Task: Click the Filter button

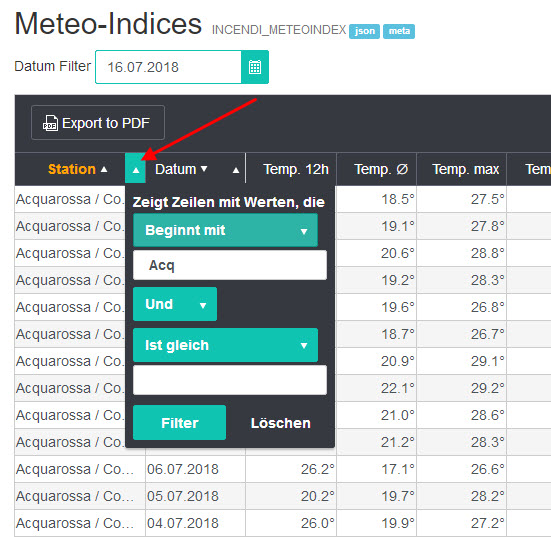Action: [180, 423]
